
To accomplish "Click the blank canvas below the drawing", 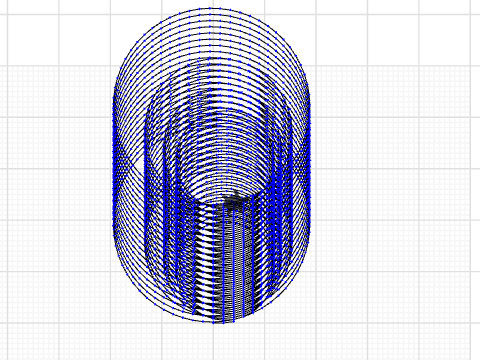I will coord(213,342).
